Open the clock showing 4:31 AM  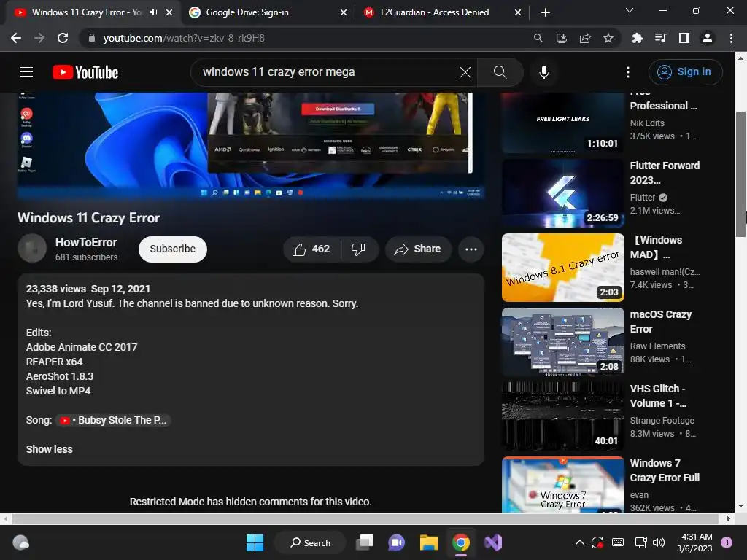(x=694, y=542)
